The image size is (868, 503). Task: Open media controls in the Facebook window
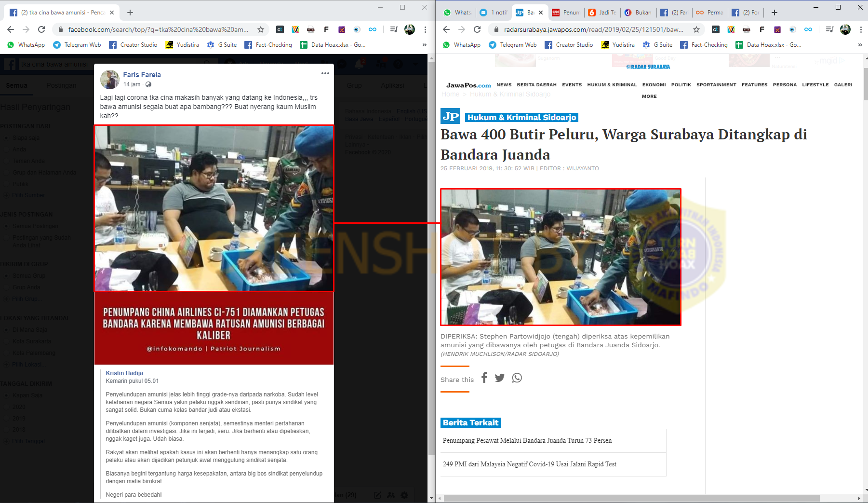394,29
